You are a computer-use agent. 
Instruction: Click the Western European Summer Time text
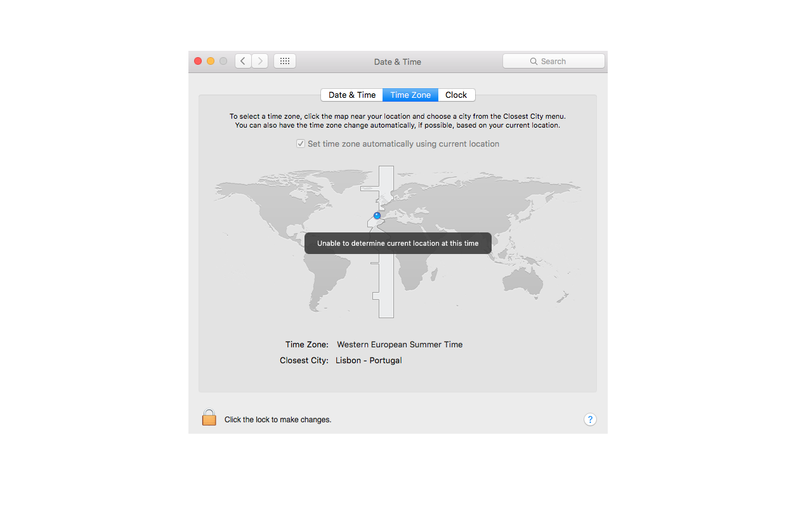pyautogui.click(x=400, y=344)
